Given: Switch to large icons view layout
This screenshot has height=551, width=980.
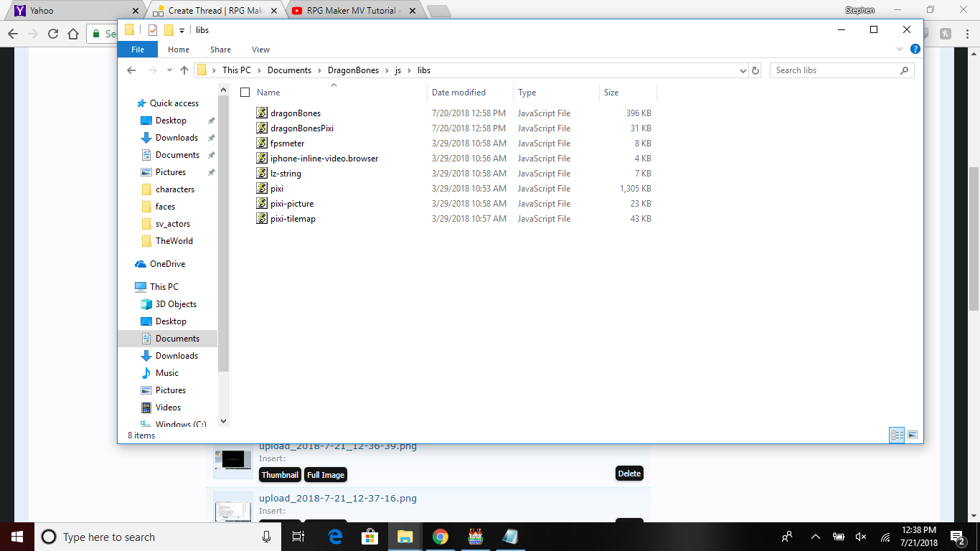Looking at the screenshot, I should coord(913,435).
